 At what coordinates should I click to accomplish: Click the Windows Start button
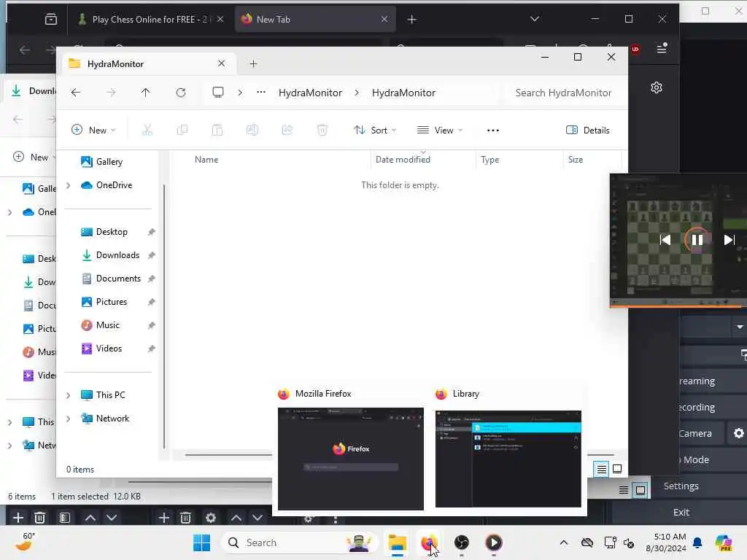(201, 542)
